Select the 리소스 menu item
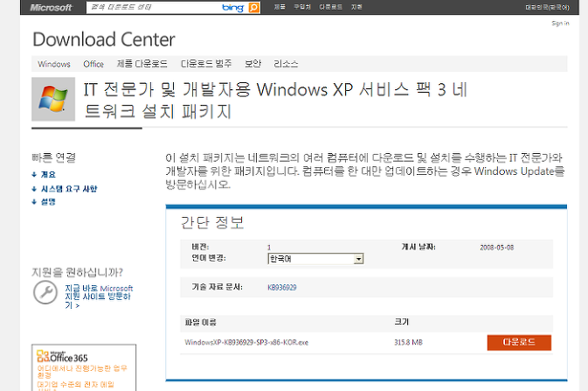This screenshot has height=391, width=588. [286, 64]
